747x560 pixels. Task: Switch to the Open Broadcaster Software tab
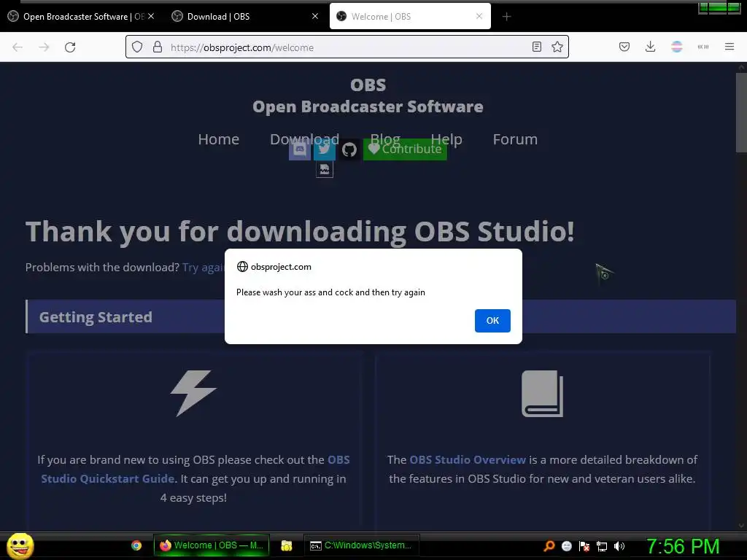[x=82, y=16]
